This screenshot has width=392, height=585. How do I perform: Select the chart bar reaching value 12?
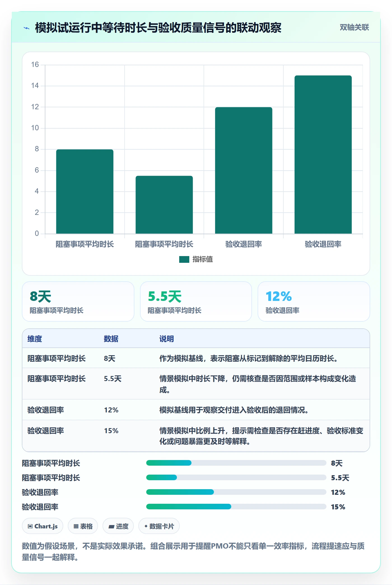point(244,170)
